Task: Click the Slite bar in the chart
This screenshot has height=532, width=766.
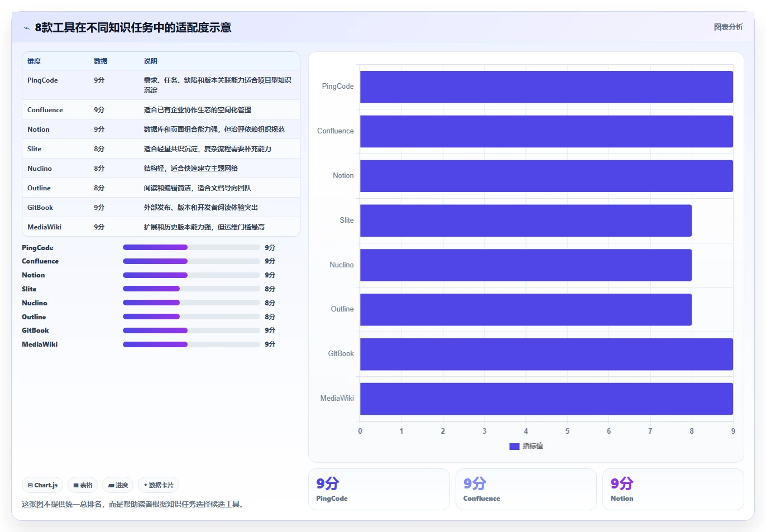Action: click(x=525, y=221)
